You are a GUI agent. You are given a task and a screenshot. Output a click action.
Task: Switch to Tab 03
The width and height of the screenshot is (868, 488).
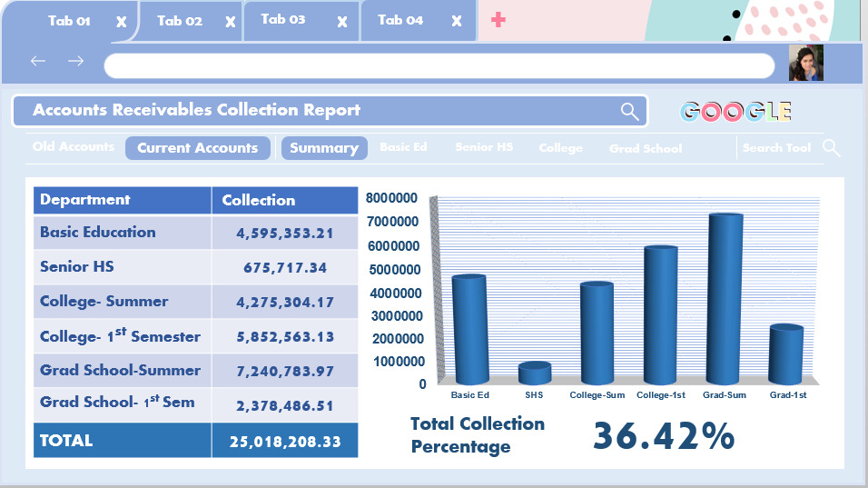[283, 19]
